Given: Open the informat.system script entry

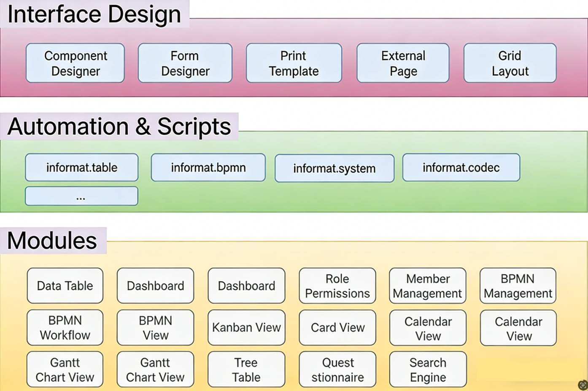Looking at the screenshot, I should click(x=334, y=168).
